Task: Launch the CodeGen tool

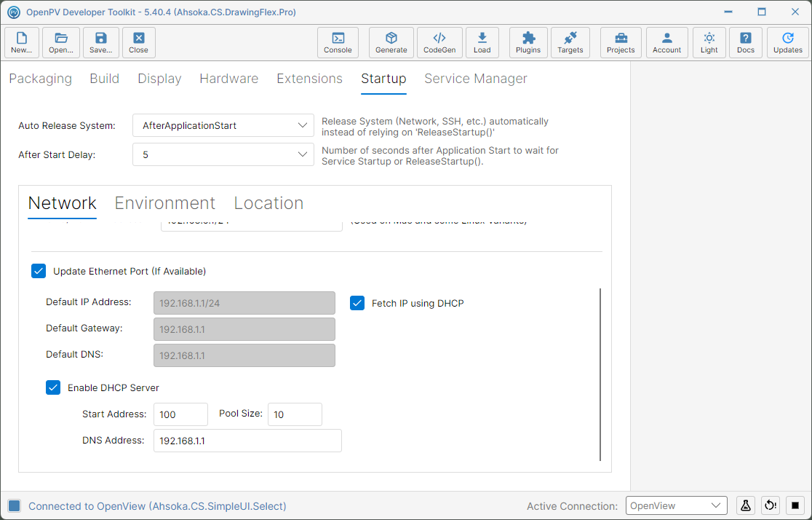Action: click(x=439, y=42)
